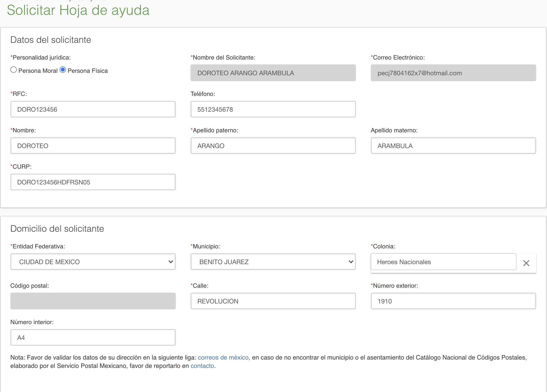Open the Entidad Federativa dropdown
This screenshot has height=392, width=547.
coord(93,262)
